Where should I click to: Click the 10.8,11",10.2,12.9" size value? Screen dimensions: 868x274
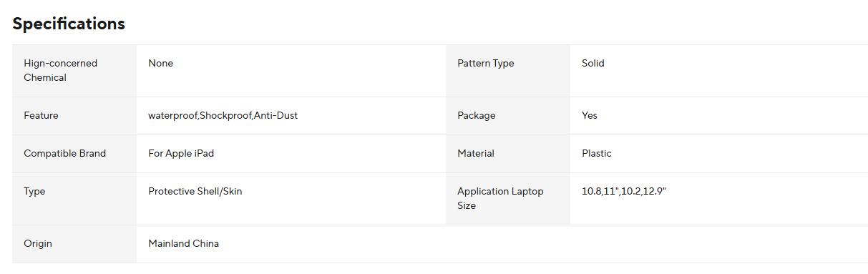624,191
